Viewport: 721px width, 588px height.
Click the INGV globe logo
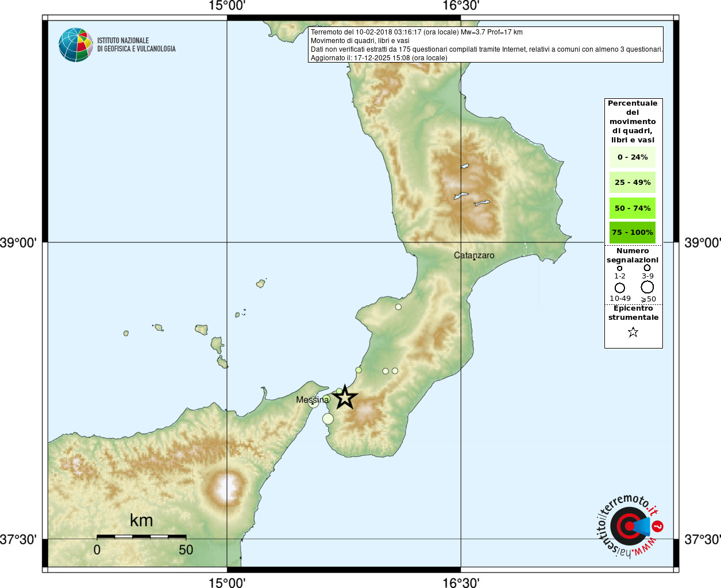[75, 45]
